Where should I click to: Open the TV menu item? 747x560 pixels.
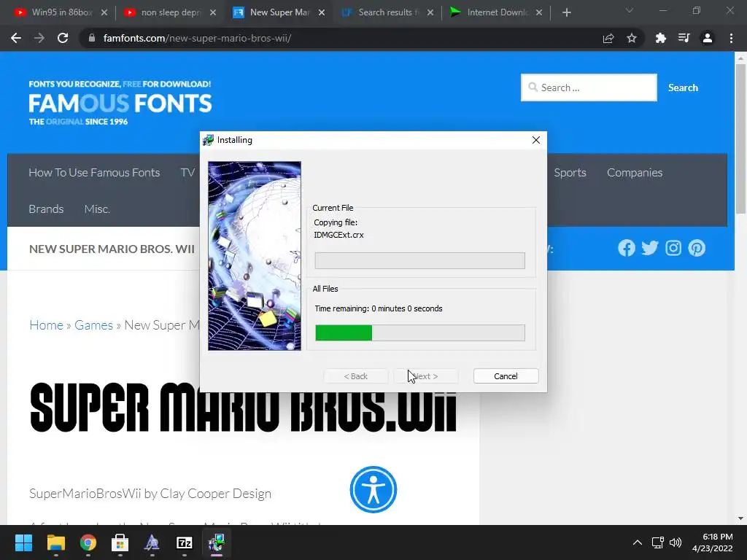pyautogui.click(x=187, y=172)
